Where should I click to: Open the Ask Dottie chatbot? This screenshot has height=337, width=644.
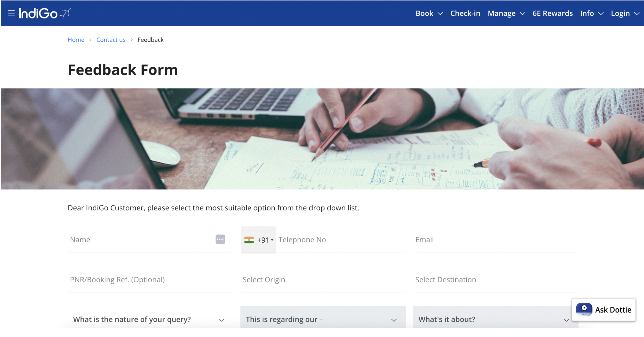604,309
